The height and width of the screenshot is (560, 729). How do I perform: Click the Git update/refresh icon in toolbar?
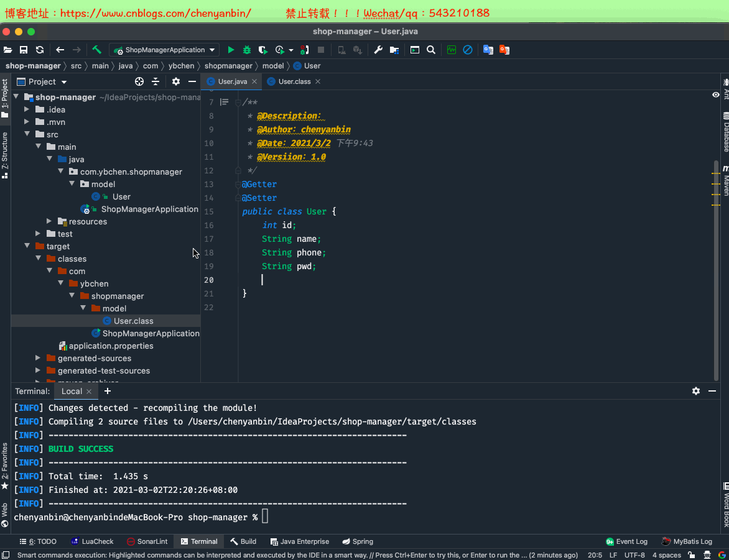click(x=39, y=50)
